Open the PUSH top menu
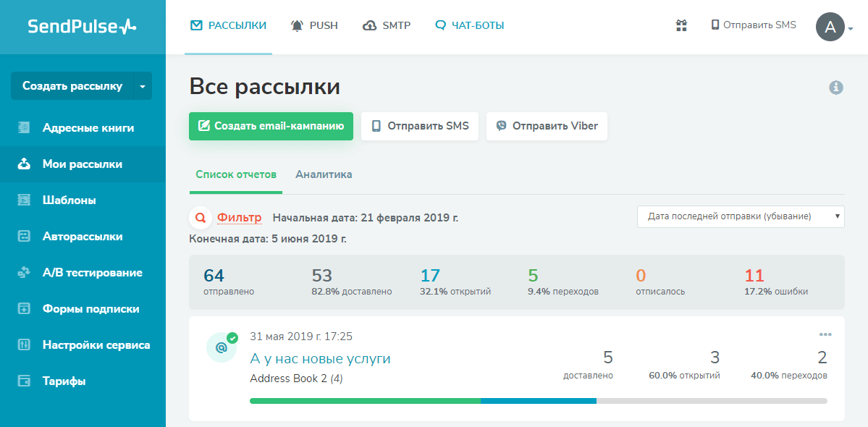The height and width of the screenshot is (427, 868). pos(314,25)
